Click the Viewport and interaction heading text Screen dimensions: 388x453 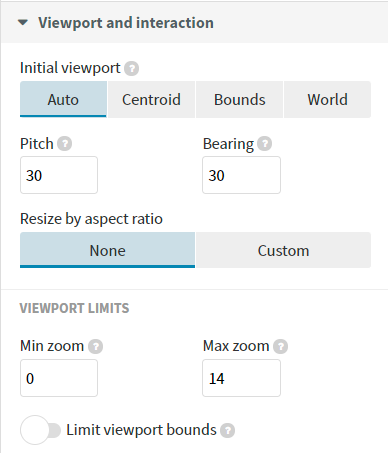(x=126, y=23)
